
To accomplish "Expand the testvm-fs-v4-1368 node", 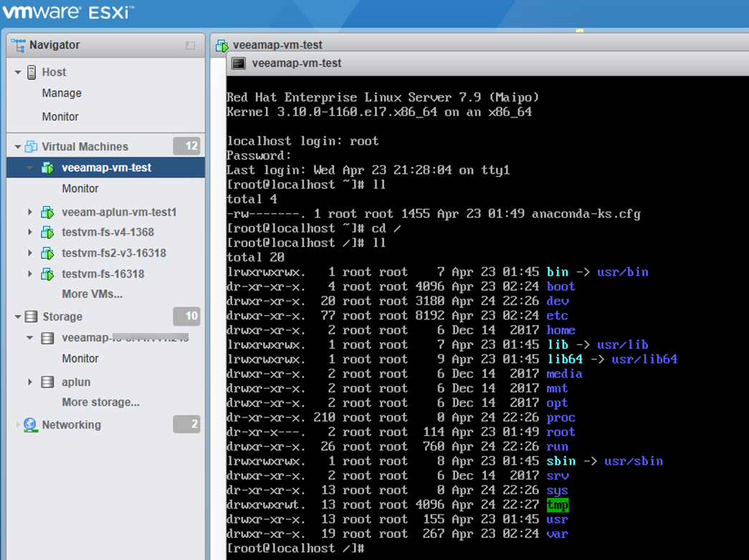I will click(29, 233).
